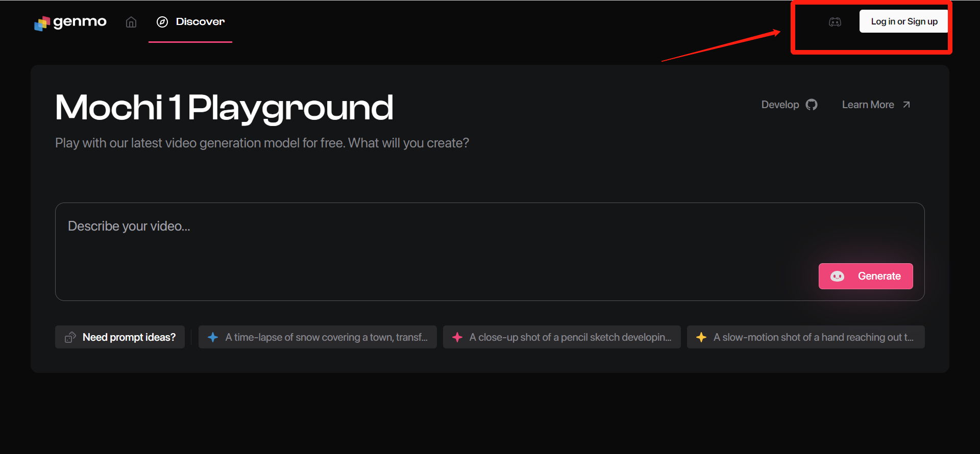The width and height of the screenshot is (980, 454).
Task: Select the pencil sketch prompt suggestion
Action: point(562,337)
